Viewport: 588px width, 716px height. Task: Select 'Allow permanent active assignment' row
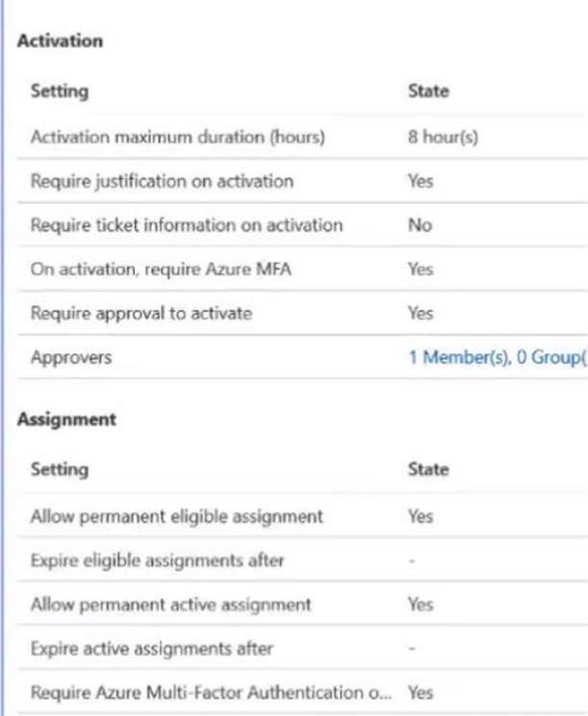[170, 604]
